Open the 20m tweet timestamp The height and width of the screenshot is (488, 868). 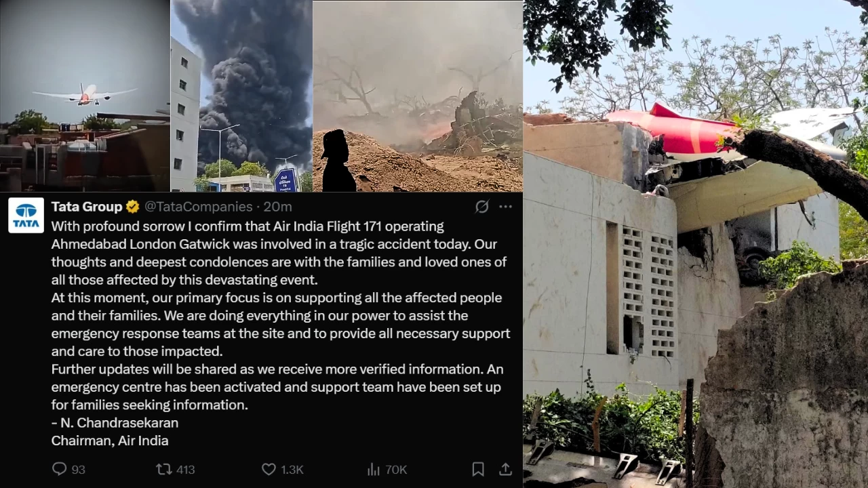coord(277,207)
